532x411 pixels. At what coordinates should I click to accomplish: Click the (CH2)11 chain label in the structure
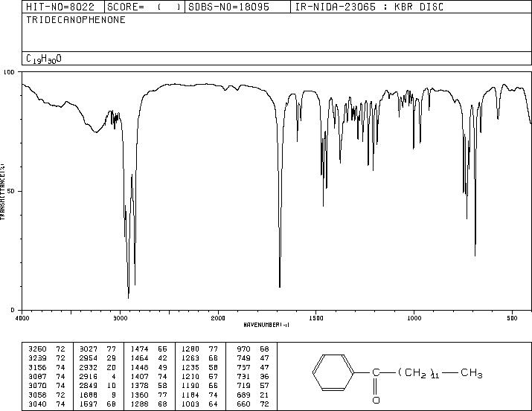pos(420,373)
